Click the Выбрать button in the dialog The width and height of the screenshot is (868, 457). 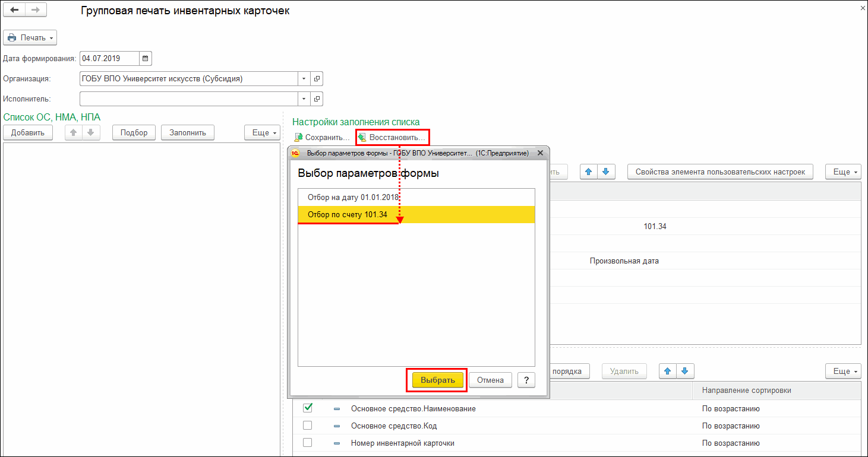(437, 380)
